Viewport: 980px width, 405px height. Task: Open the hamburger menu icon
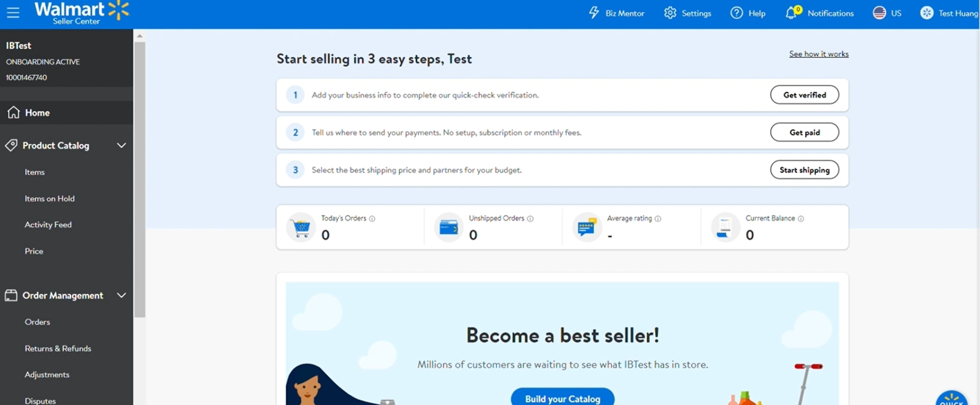click(x=13, y=12)
